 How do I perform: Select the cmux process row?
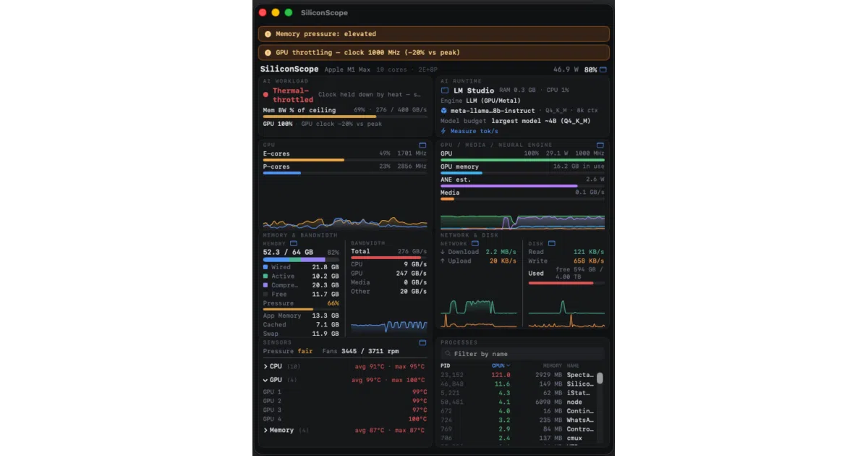(519, 438)
